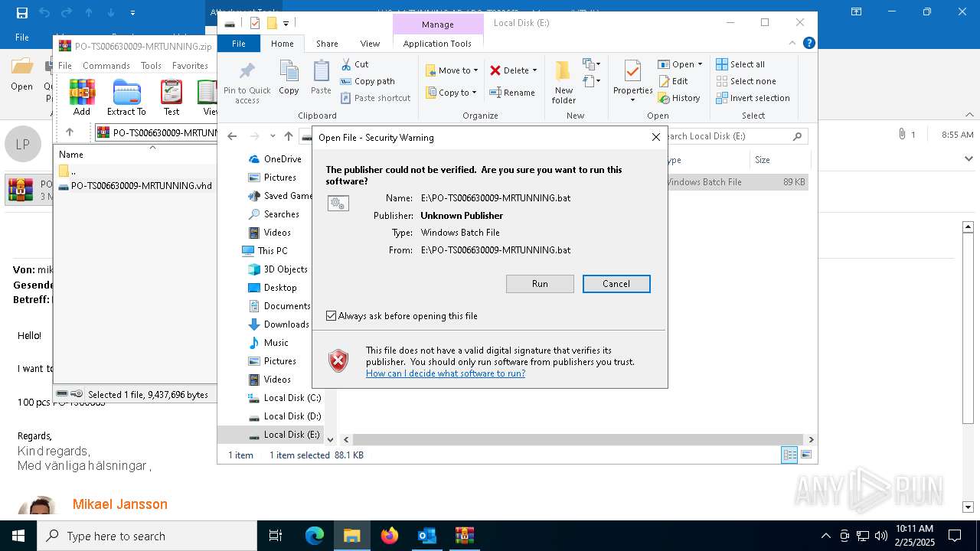This screenshot has width=980, height=551.
Task: Select the Home ribbon tab
Action: click(283, 44)
